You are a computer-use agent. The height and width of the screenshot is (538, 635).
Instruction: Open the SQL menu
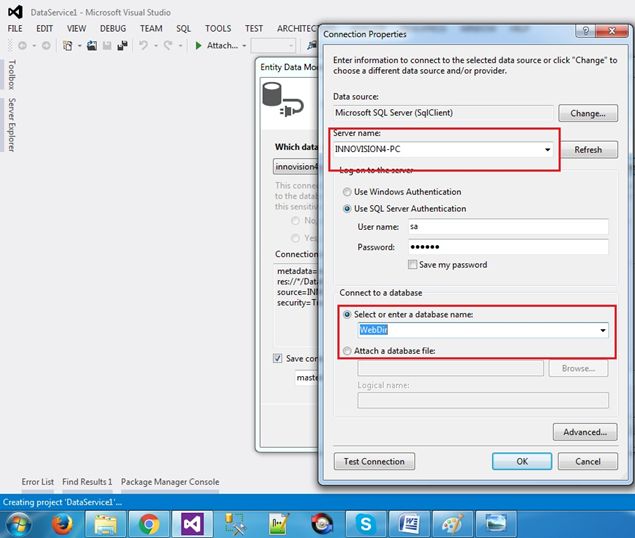coord(183,28)
